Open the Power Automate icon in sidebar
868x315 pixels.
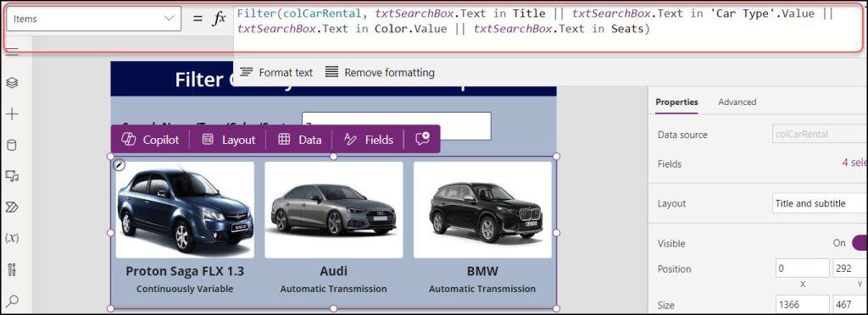click(12, 207)
